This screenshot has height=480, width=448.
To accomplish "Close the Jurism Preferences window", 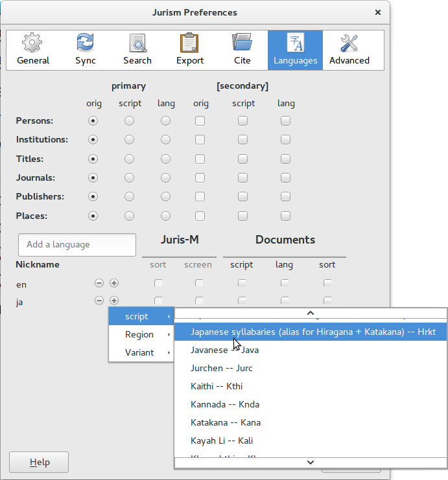I will (378, 12).
